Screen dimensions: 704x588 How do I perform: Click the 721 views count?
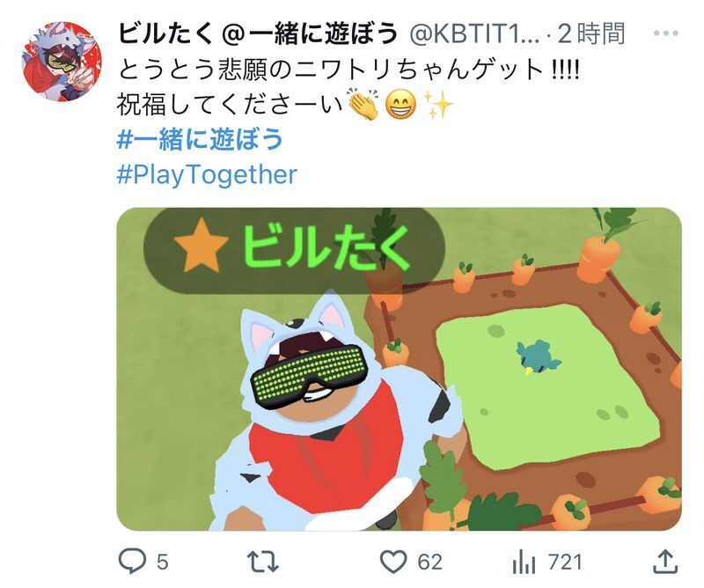565,562
